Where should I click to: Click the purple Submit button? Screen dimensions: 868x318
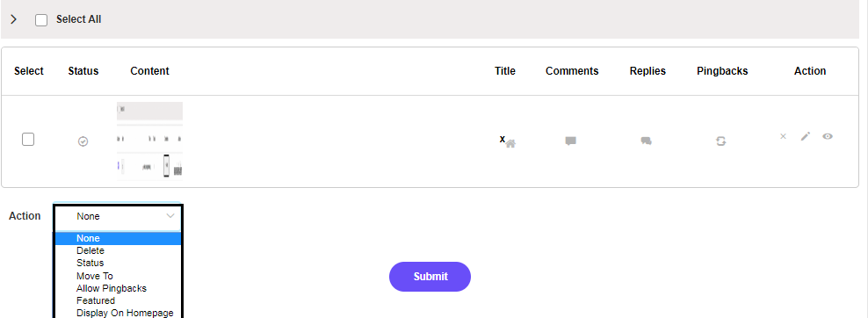tap(430, 277)
